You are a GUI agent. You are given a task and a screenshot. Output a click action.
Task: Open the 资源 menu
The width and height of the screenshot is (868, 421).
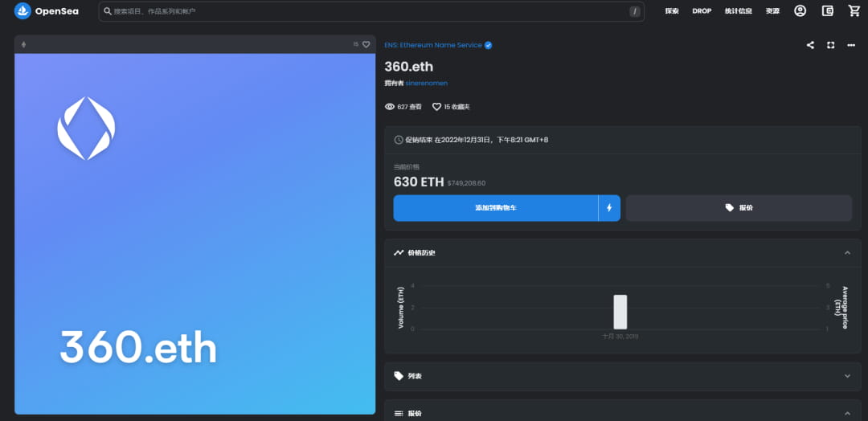[773, 11]
